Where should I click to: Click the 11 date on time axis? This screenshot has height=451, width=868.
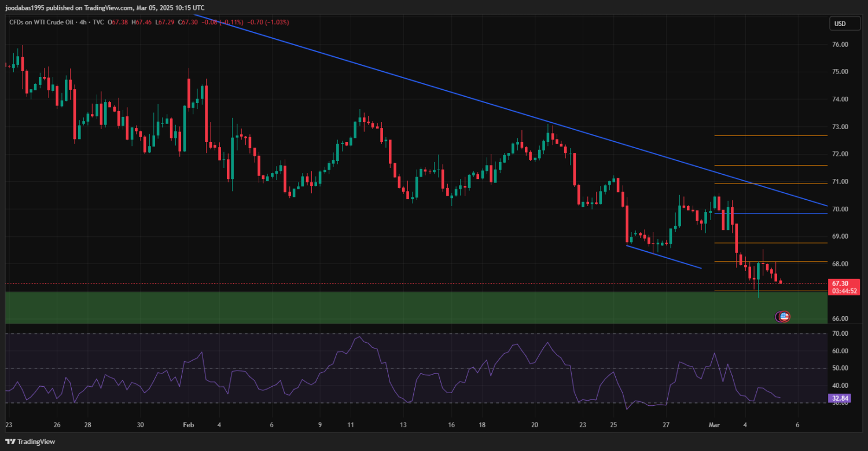point(351,424)
